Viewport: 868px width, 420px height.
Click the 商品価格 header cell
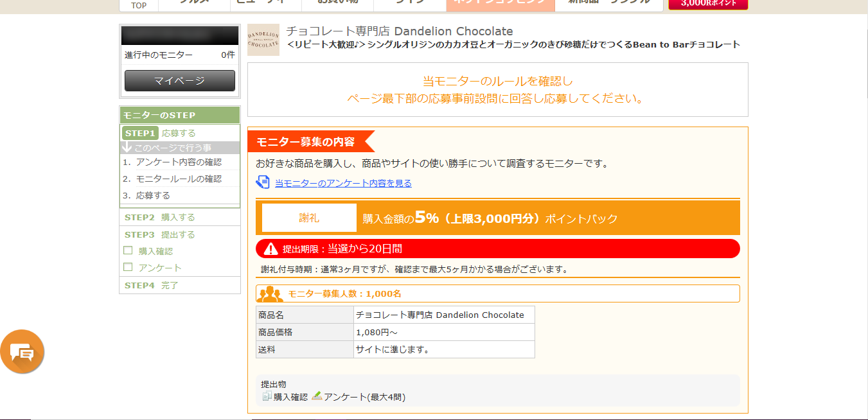pos(305,332)
